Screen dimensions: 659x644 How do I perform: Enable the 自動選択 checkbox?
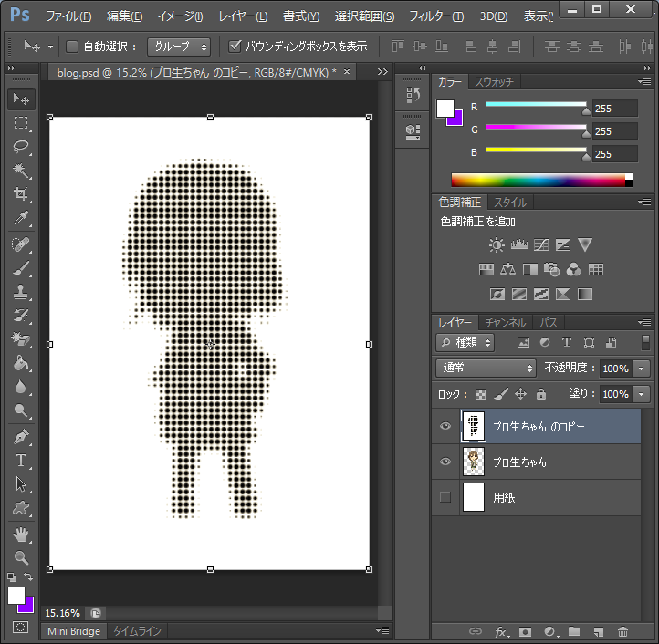point(73,46)
